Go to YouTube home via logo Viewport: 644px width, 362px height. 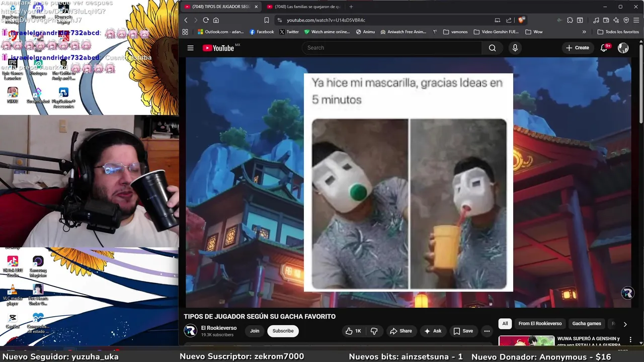click(x=218, y=48)
